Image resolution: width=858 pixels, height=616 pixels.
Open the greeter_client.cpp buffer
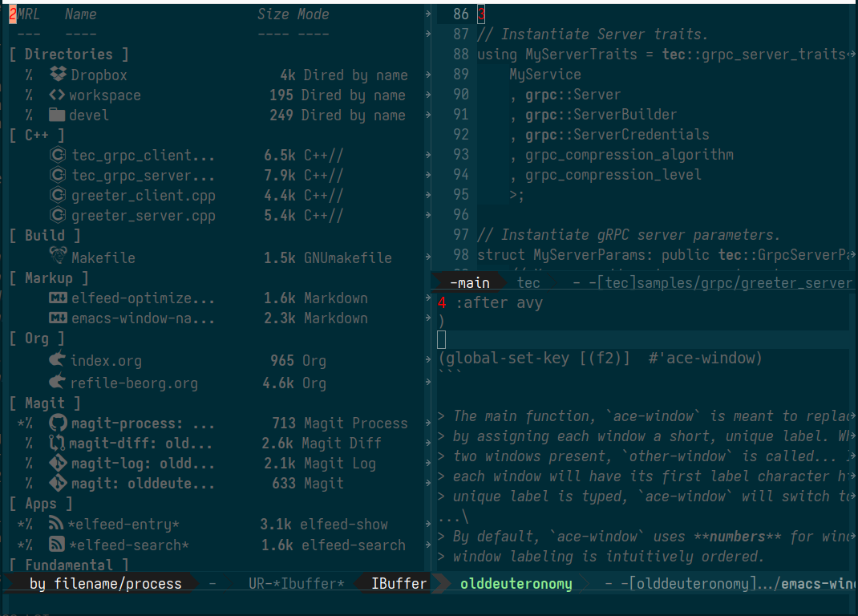point(144,196)
